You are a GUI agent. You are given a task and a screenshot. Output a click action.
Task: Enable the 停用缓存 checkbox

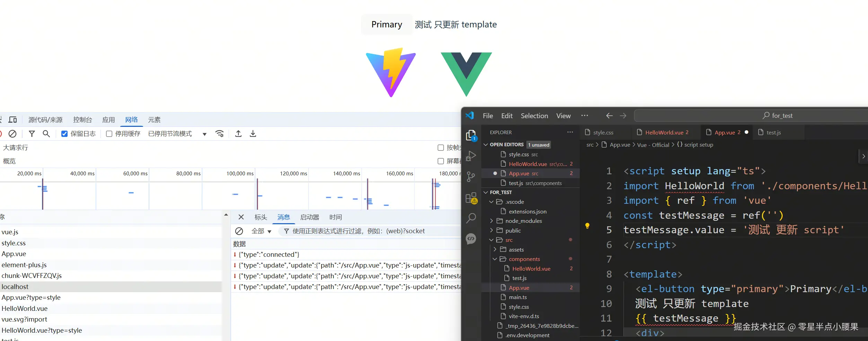click(109, 134)
